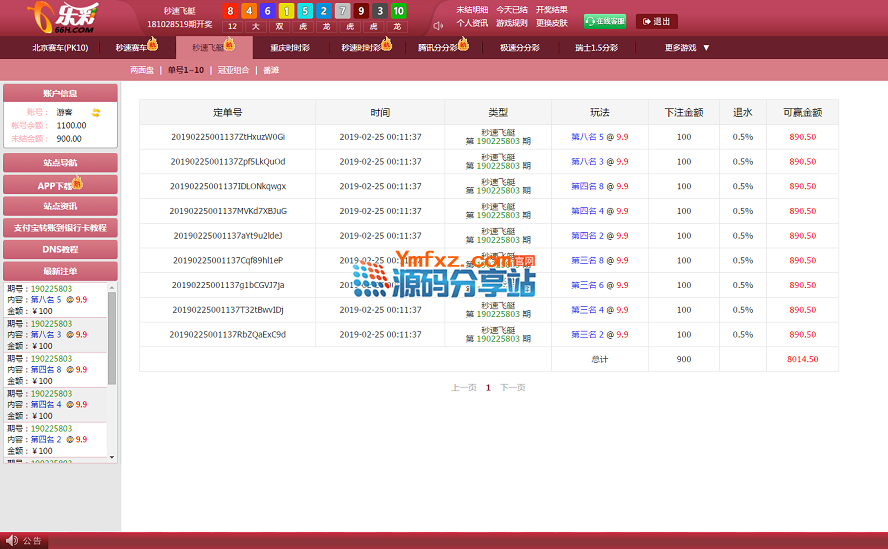Click the account refresh icon beside 游客
888x549 pixels.
96,112
